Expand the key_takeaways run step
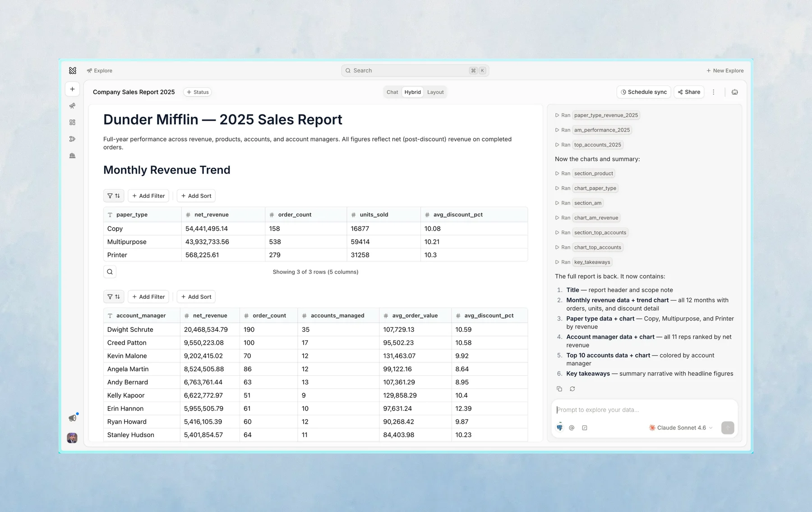Screen dimensions: 812x512 point(584,262)
